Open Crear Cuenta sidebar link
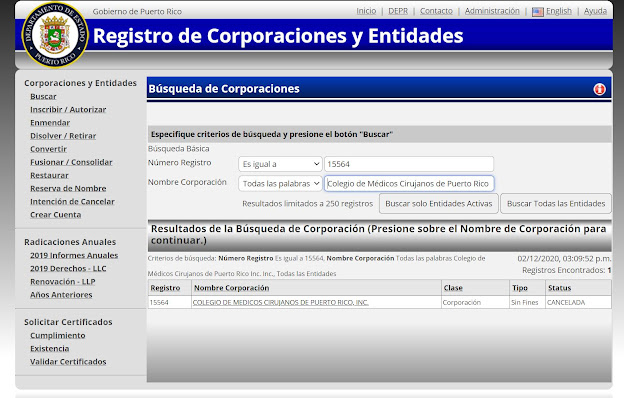The width and height of the screenshot is (624, 398). [x=56, y=215]
